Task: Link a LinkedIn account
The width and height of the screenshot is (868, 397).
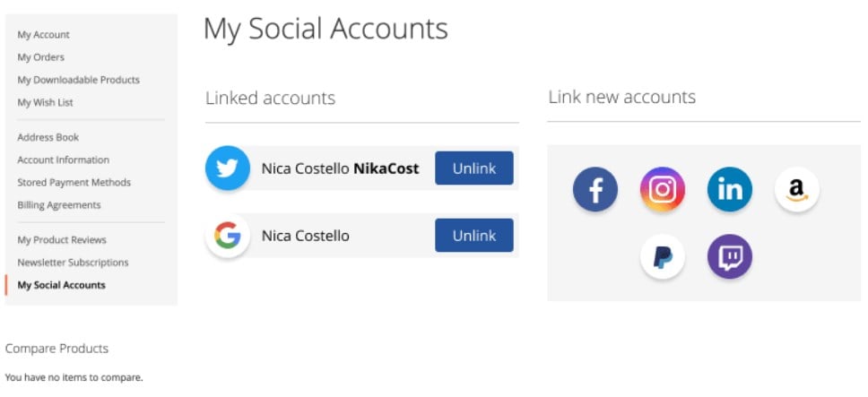Action: (730, 190)
